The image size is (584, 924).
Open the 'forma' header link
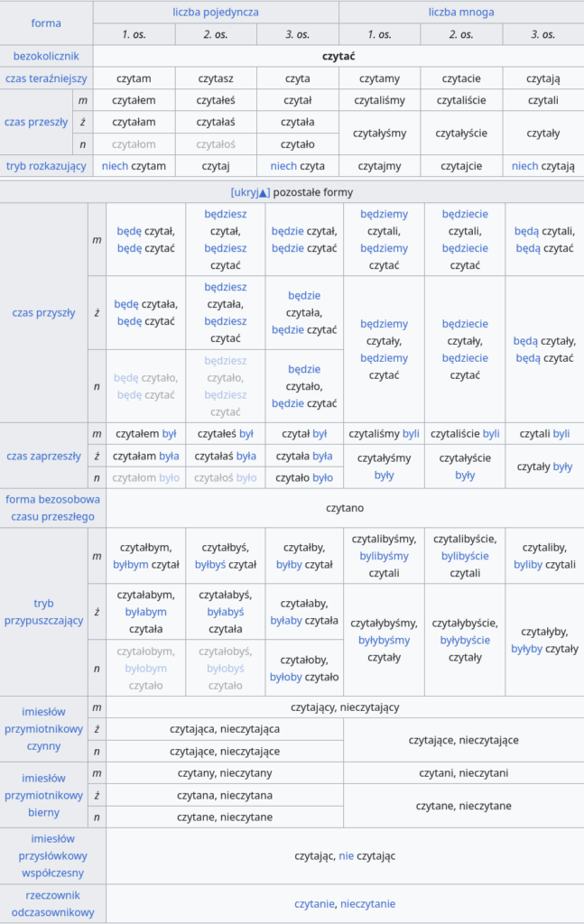tap(46, 23)
